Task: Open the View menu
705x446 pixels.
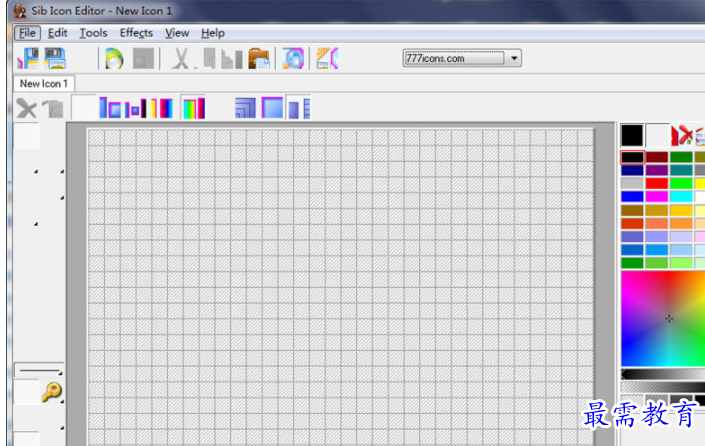Action: coord(177,33)
